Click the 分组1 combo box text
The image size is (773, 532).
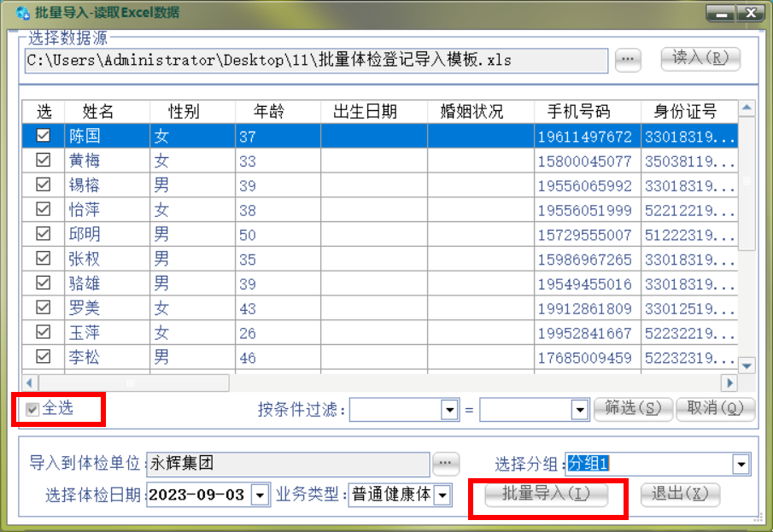click(x=589, y=464)
